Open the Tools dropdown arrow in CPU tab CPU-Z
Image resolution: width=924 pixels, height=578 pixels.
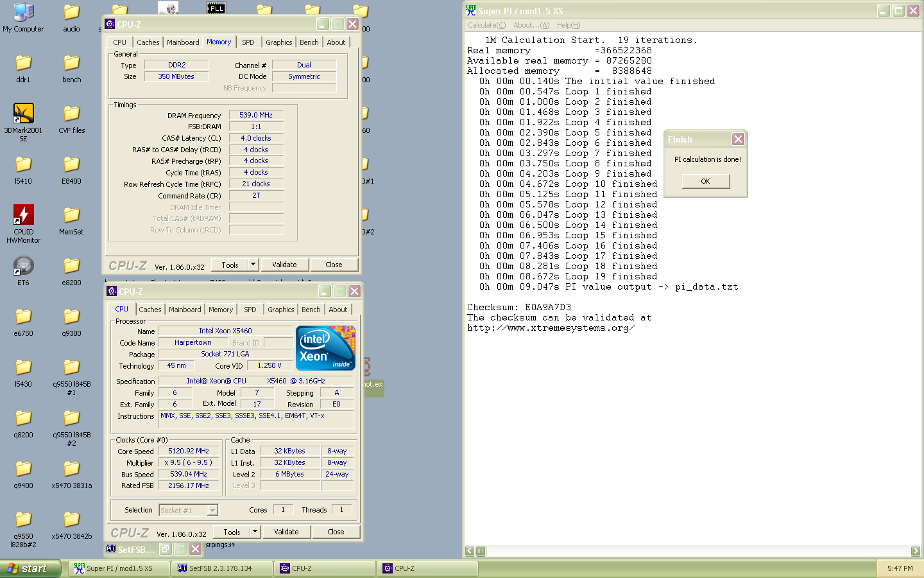(x=255, y=531)
